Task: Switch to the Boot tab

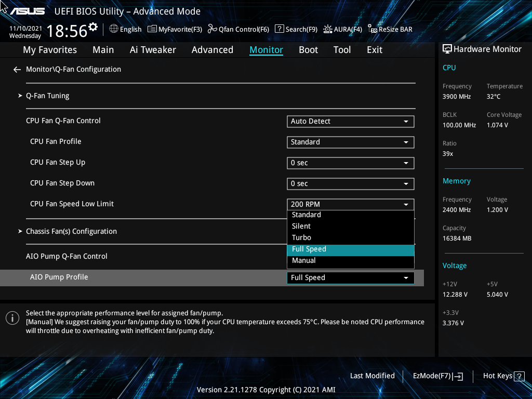Action: click(309, 50)
